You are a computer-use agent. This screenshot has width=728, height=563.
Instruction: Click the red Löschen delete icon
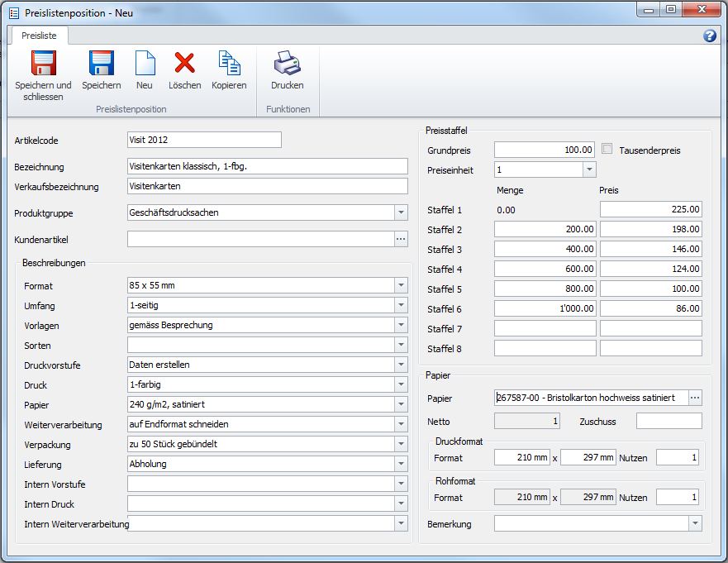coord(184,64)
